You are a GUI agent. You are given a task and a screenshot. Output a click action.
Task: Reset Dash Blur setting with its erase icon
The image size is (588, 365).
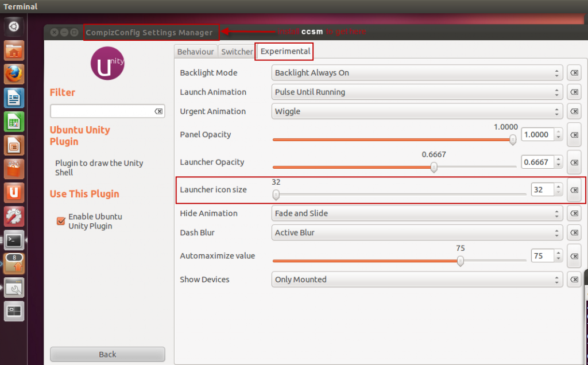pyautogui.click(x=574, y=232)
